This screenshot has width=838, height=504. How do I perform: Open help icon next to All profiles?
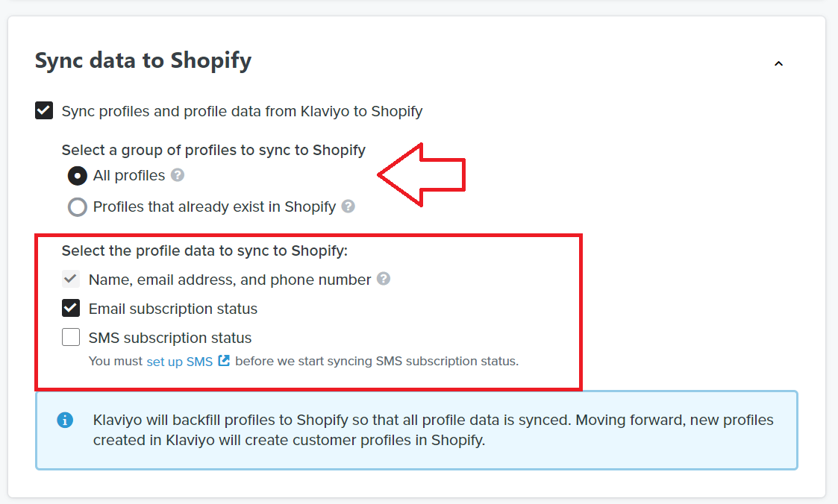[178, 175]
